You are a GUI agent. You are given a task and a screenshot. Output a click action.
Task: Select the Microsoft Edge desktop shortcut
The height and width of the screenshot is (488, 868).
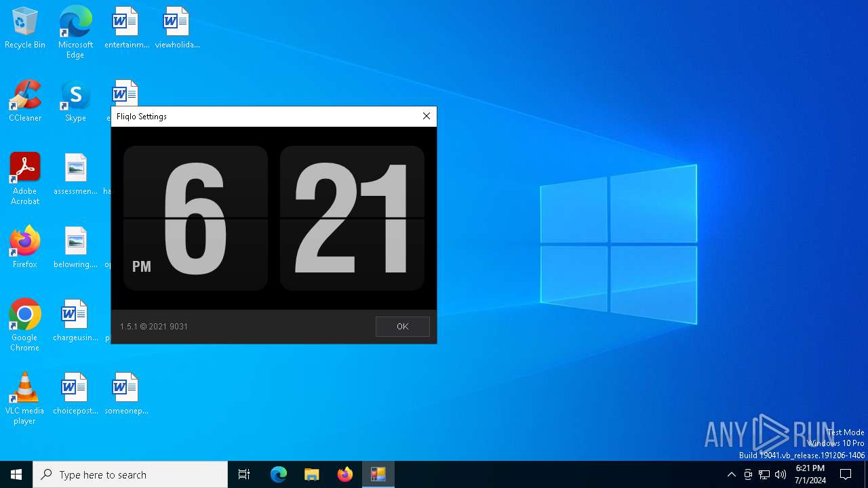[75, 33]
